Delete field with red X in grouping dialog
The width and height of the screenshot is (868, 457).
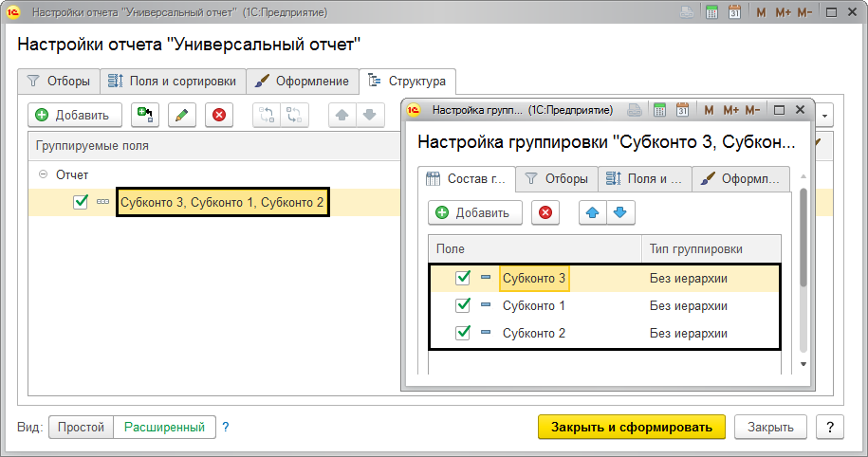[x=545, y=212]
